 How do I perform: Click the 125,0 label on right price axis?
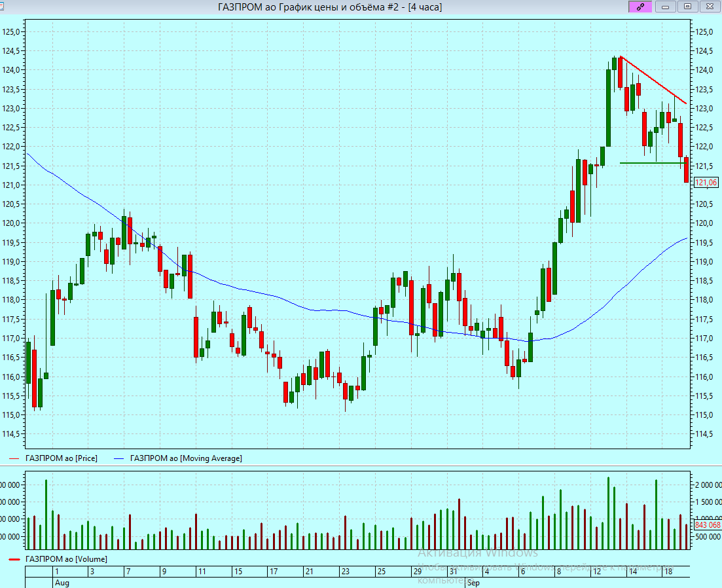tap(704, 32)
